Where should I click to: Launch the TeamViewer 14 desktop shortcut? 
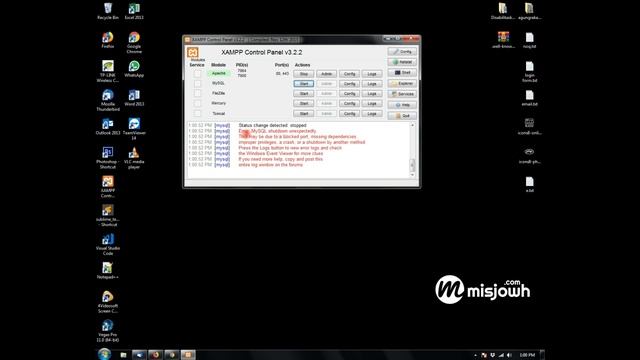(134, 129)
